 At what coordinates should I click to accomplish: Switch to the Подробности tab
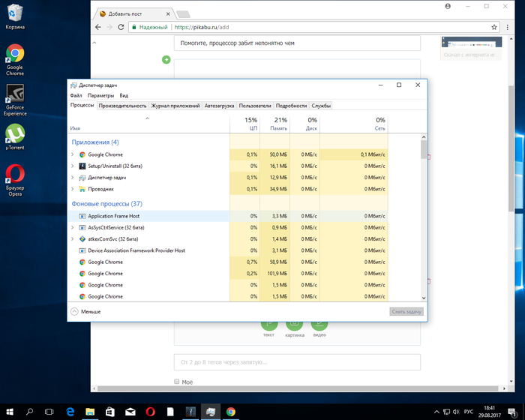click(x=291, y=106)
